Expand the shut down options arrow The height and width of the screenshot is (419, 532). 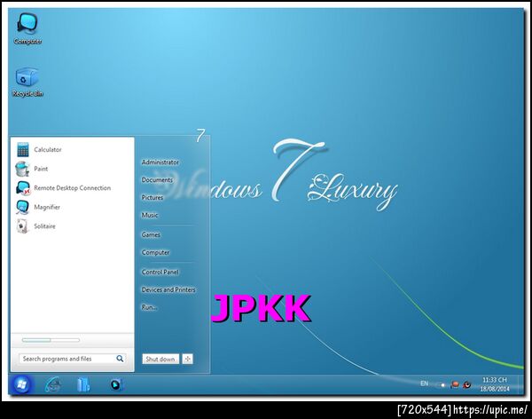point(188,359)
